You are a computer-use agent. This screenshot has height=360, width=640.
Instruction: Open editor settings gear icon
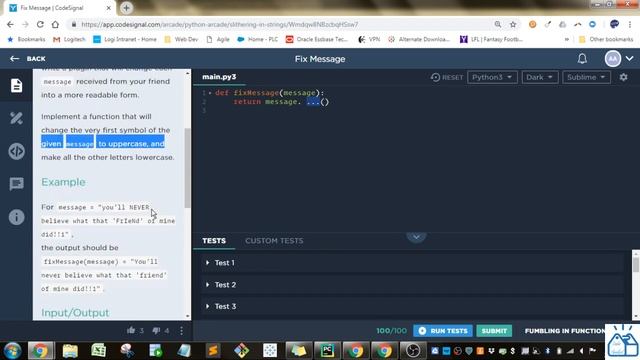coord(623,77)
